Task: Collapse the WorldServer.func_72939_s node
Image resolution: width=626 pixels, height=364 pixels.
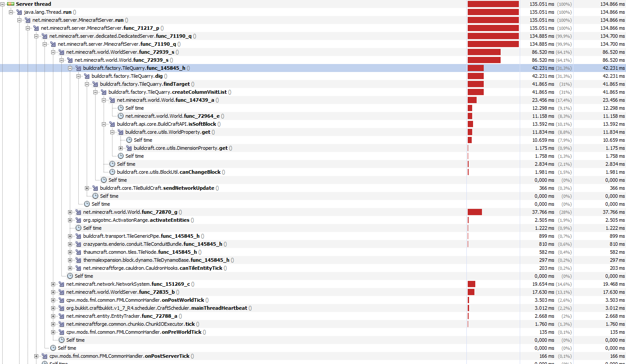Action: (x=53, y=52)
